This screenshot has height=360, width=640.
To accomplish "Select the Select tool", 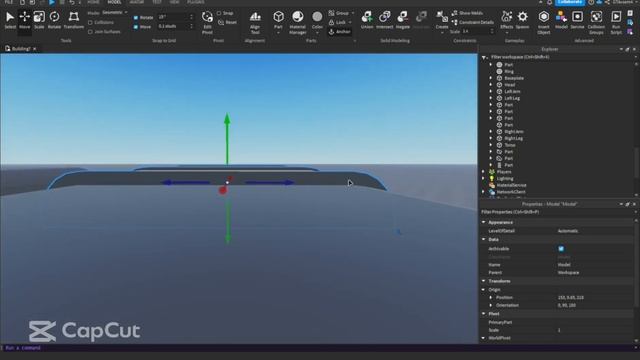I will [x=10, y=20].
